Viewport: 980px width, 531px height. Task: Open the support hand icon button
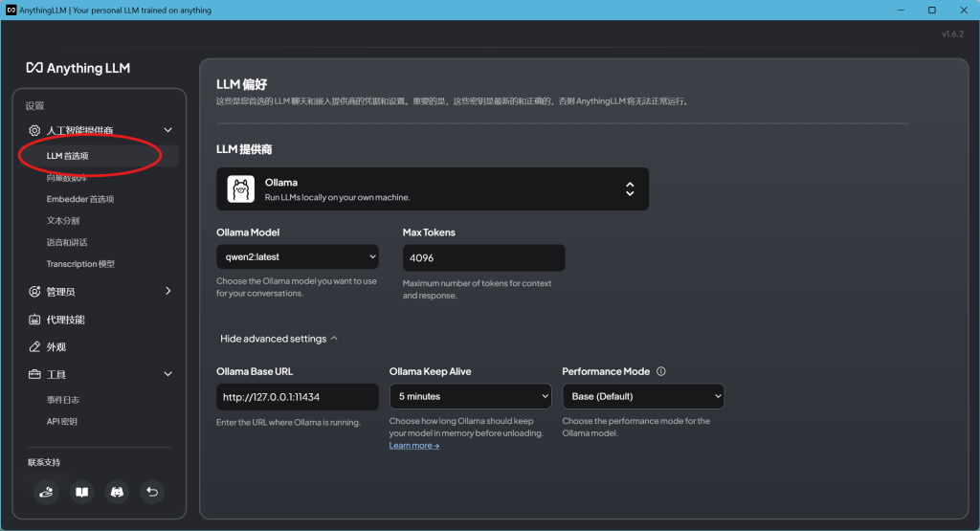[x=46, y=493]
